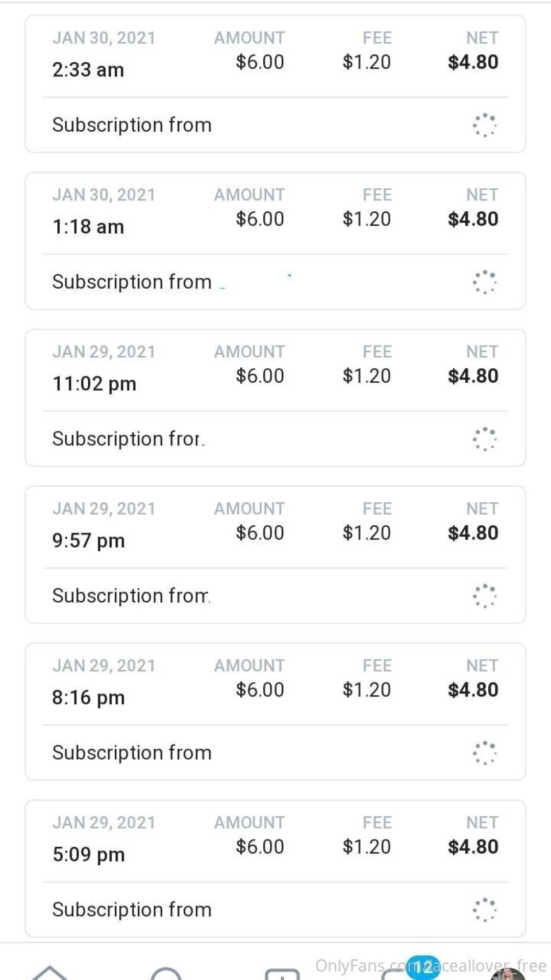Screen dimensions: 551x980
Task: Open Subscription from link on 9:57 pm entry
Action: coord(131,596)
